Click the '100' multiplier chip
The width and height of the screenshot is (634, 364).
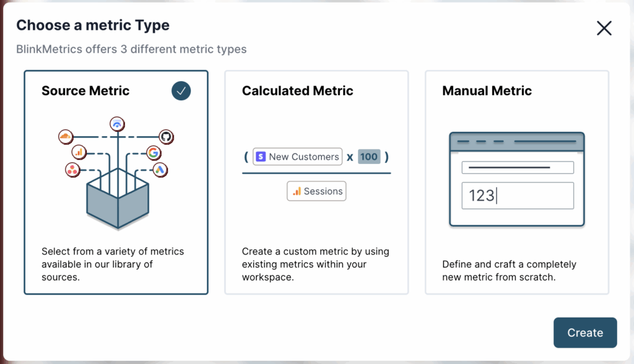(368, 157)
